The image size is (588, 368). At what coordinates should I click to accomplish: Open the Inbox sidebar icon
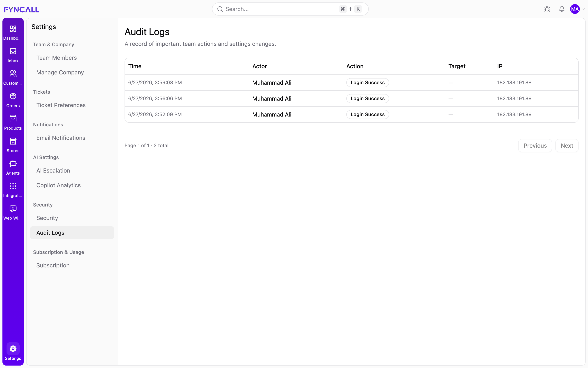click(x=13, y=51)
